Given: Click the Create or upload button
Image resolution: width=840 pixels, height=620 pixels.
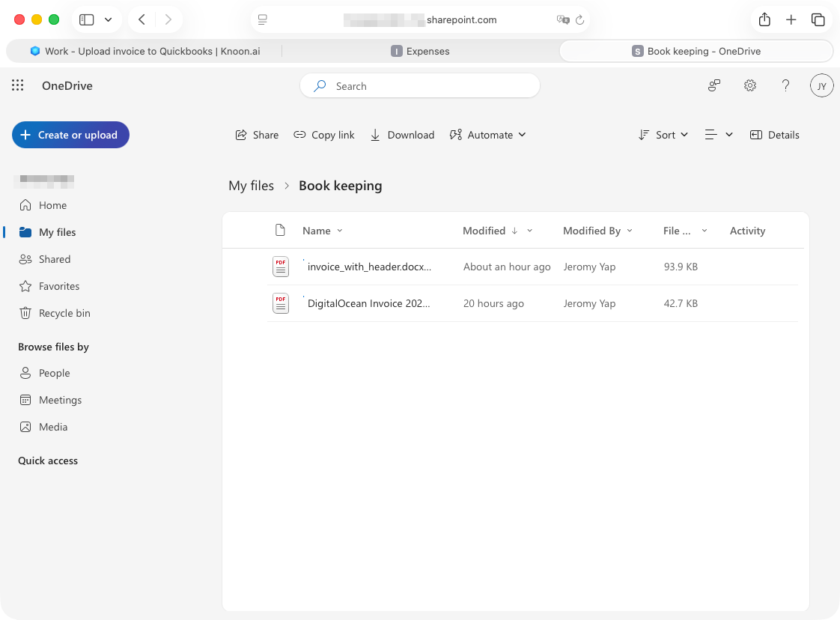Looking at the screenshot, I should tap(70, 135).
